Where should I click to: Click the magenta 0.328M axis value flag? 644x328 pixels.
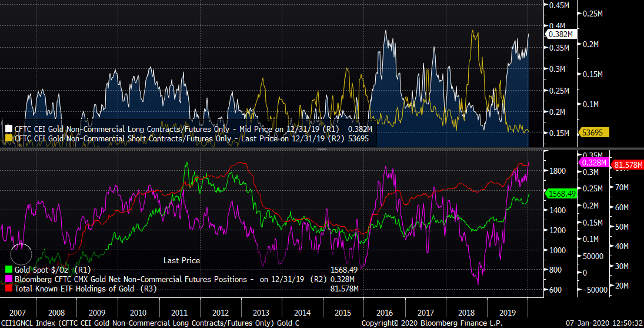tap(594, 163)
